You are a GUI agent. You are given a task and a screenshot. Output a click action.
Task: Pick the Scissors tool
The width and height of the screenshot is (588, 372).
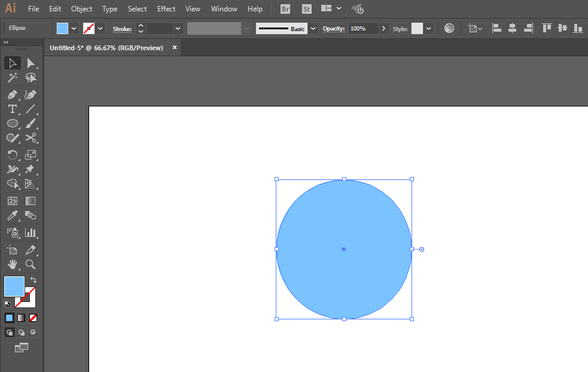[x=31, y=138]
